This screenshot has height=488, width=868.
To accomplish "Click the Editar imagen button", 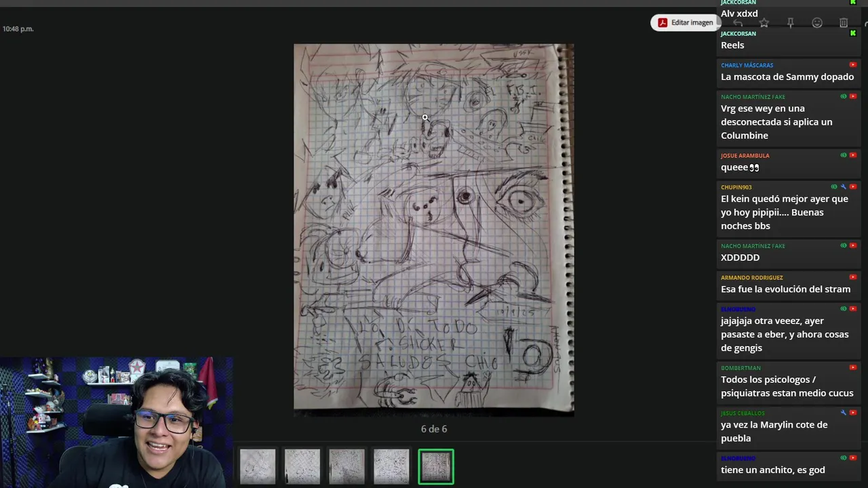I will (x=685, y=22).
